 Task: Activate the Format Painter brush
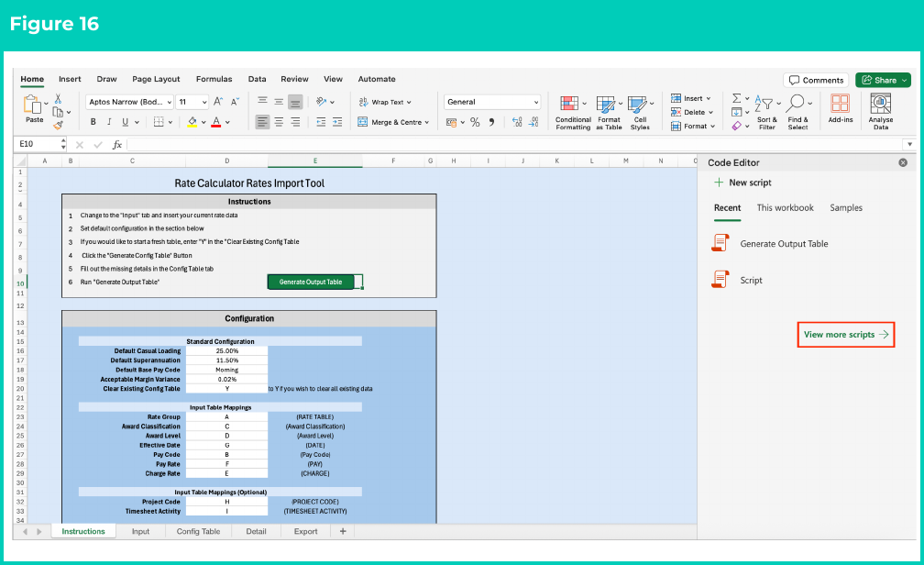[58, 125]
